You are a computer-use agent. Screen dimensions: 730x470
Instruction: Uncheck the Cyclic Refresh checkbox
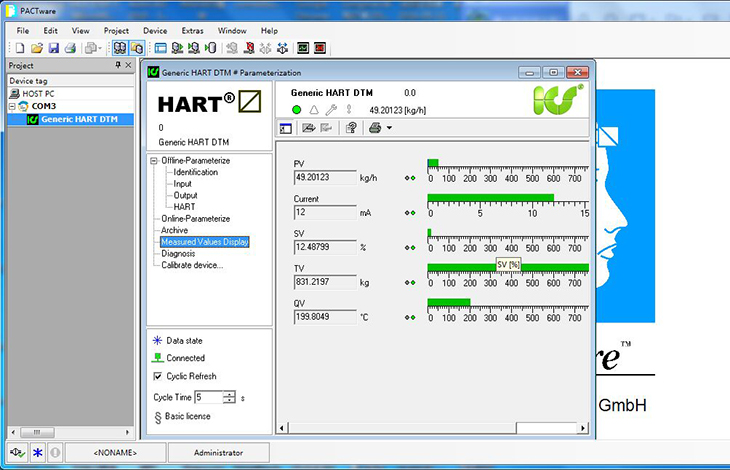point(157,376)
